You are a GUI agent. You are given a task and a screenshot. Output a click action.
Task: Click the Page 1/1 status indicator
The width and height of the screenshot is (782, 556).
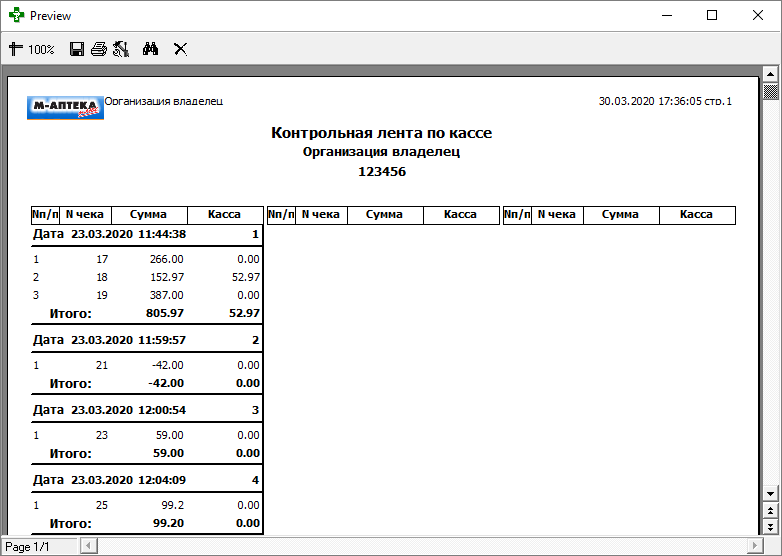pos(29,546)
